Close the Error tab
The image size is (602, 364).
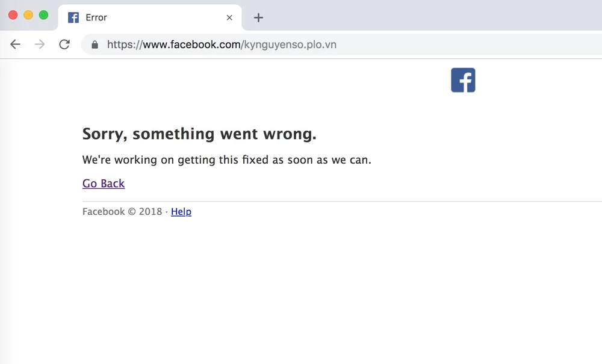tap(229, 17)
